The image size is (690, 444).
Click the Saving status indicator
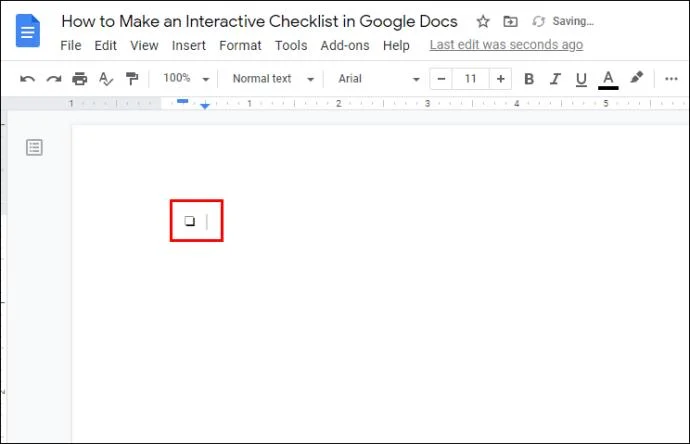563,21
